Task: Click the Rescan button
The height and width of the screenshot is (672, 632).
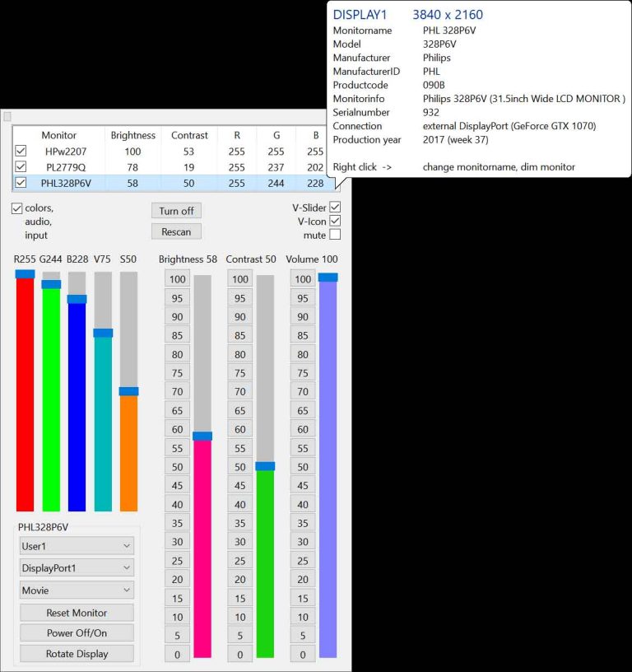Action: tap(176, 232)
